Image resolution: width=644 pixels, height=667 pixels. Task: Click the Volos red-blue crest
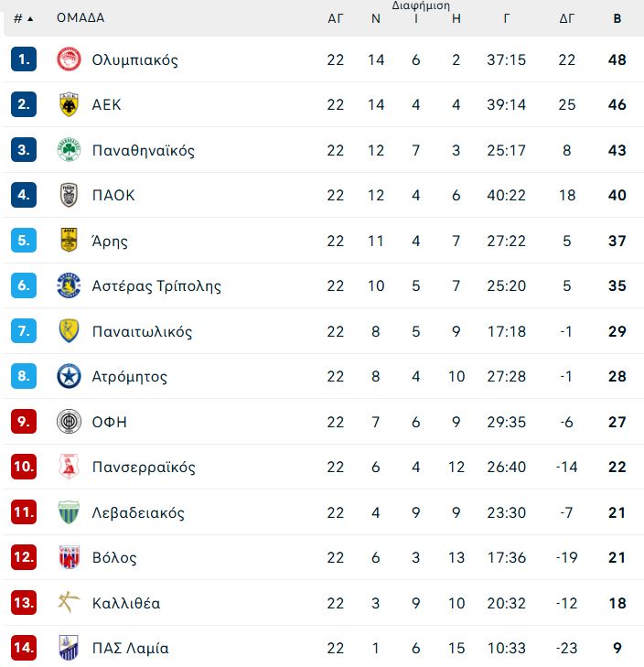[x=69, y=557]
